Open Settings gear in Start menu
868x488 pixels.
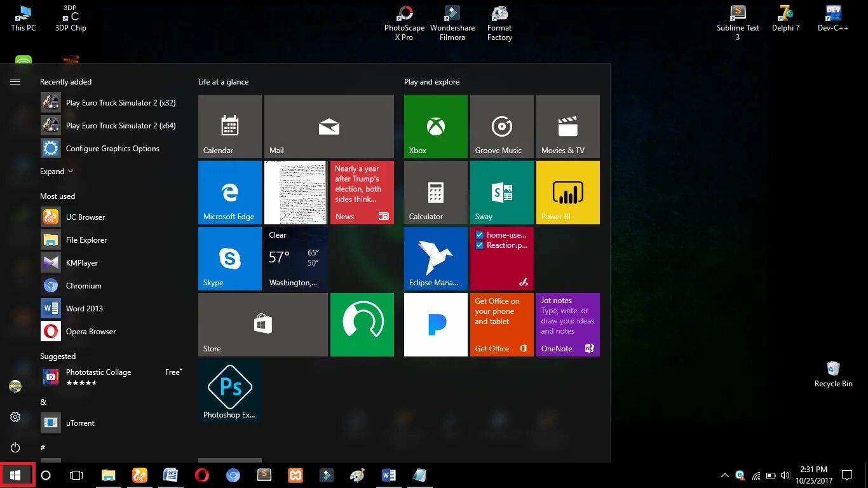[x=15, y=417]
